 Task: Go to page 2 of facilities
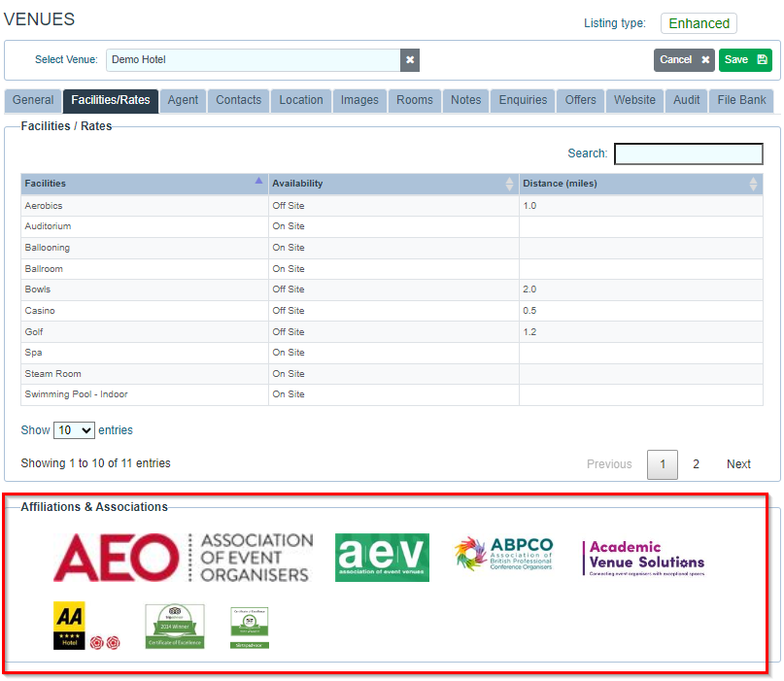[x=696, y=464]
